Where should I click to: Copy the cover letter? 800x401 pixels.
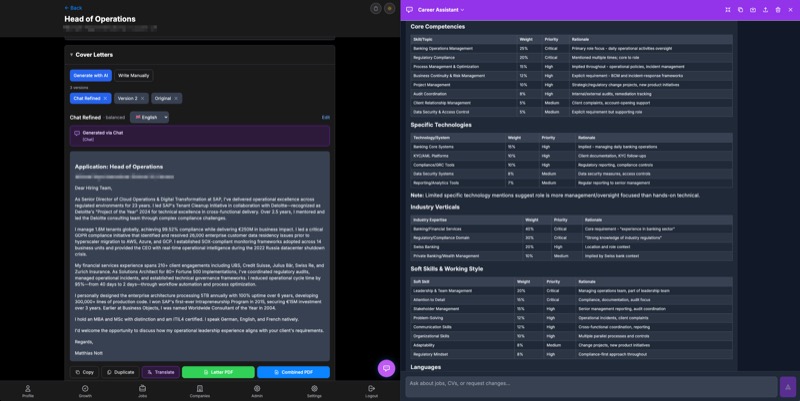point(85,372)
